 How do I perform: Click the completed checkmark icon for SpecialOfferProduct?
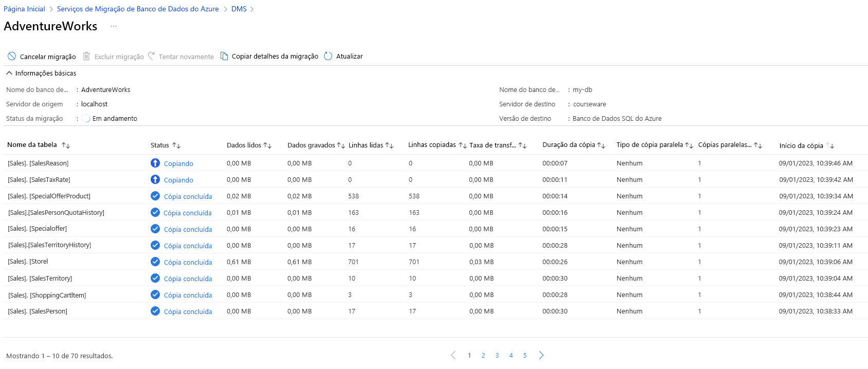pos(155,196)
